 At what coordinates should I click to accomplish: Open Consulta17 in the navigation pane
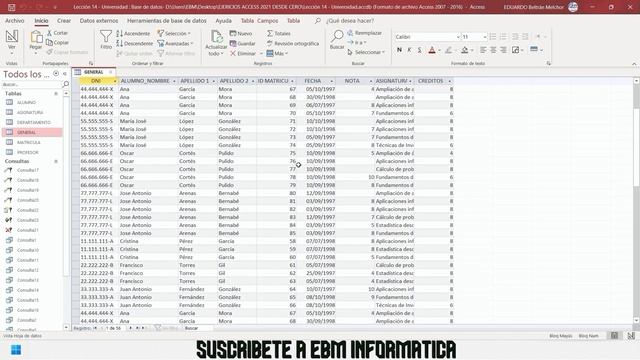pos(28,170)
